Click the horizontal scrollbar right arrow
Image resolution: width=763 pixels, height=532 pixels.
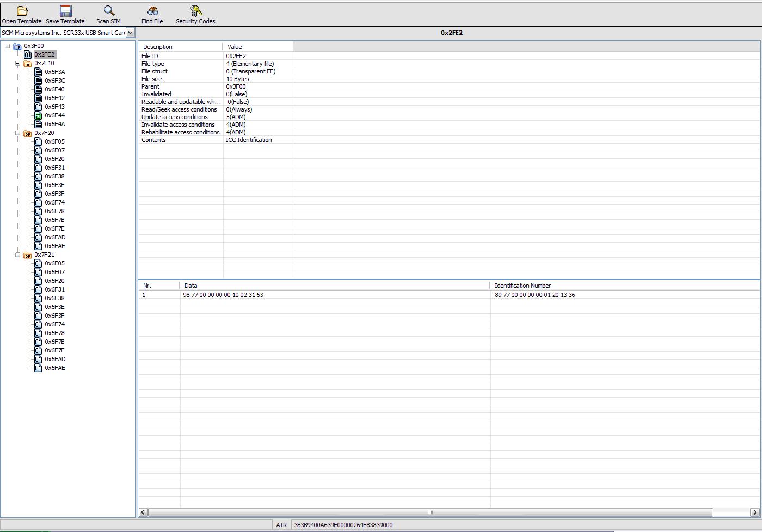(755, 512)
